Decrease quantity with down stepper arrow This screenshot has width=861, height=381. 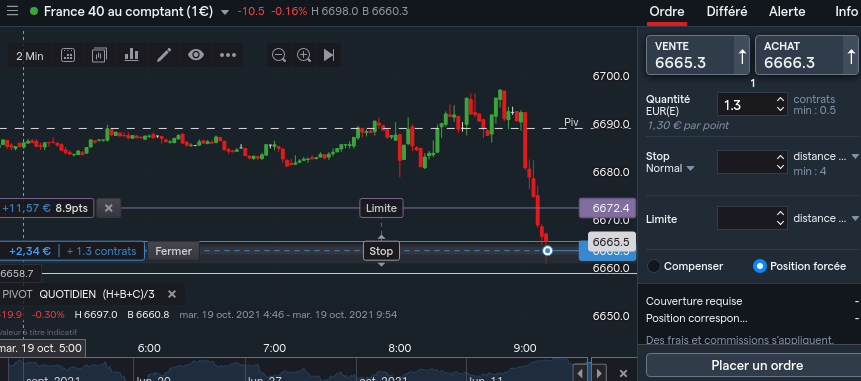(780, 109)
